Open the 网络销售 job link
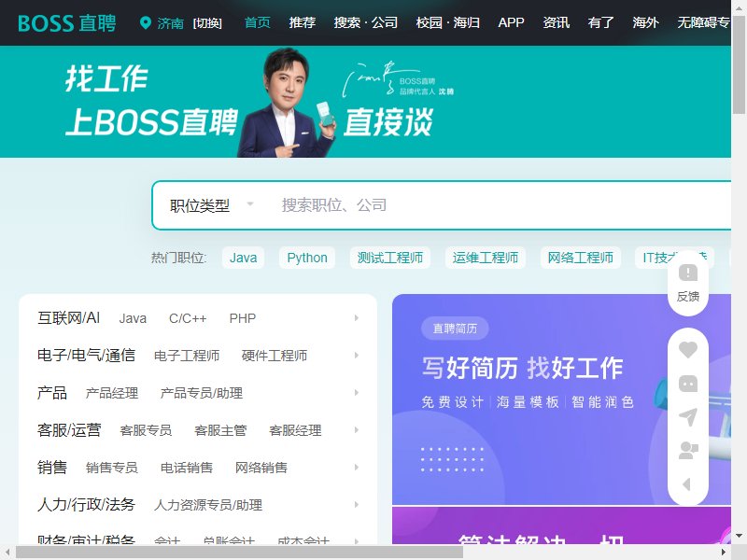Viewport: 747px width, 560px height. pyautogui.click(x=261, y=468)
